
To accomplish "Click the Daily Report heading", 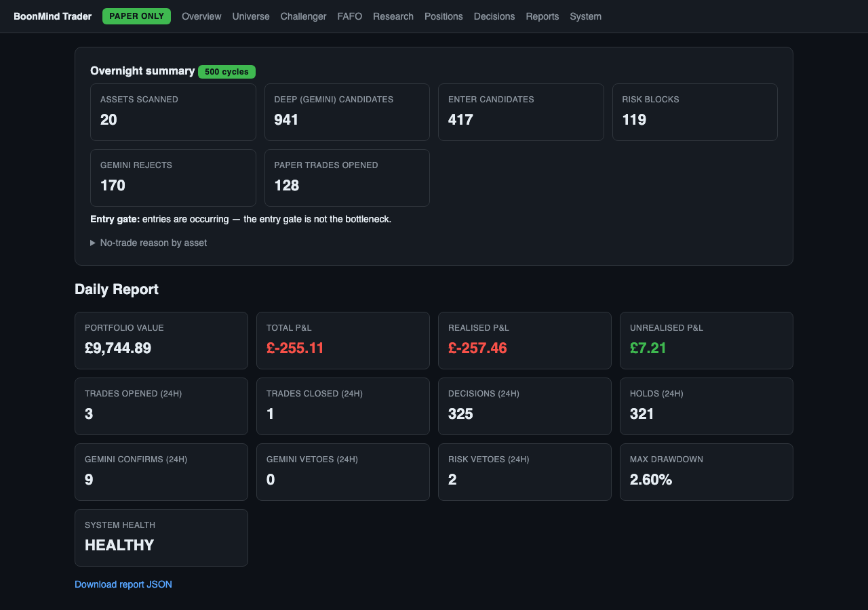I will click(x=117, y=289).
